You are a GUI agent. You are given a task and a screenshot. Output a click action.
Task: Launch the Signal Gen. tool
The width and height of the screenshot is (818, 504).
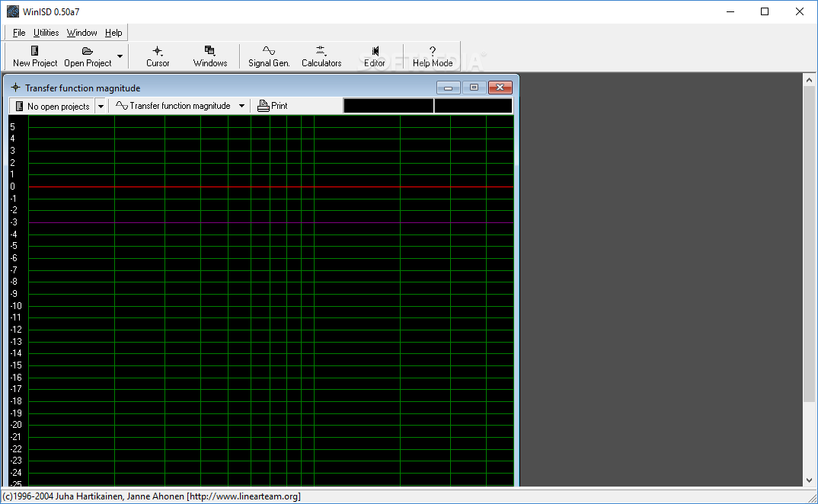pyautogui.click(x=269, y=56)
